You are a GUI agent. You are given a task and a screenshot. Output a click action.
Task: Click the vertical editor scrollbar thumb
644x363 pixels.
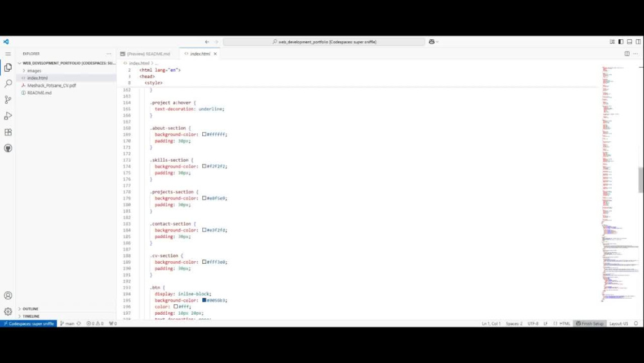641,180
